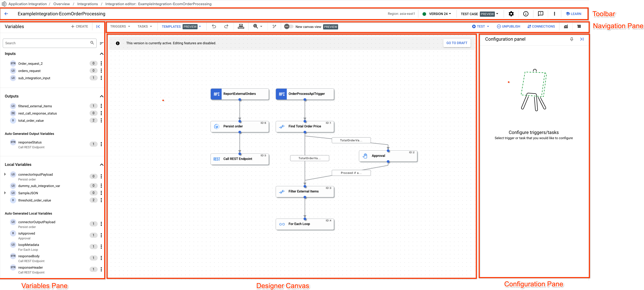
Task: Click the API trigger icon for ReportExternalOrders
Action: click(216, 94)
